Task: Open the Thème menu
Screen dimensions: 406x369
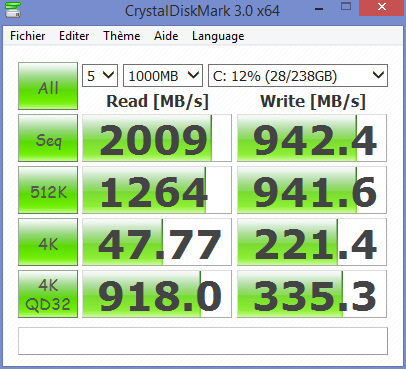Action: 122,36
